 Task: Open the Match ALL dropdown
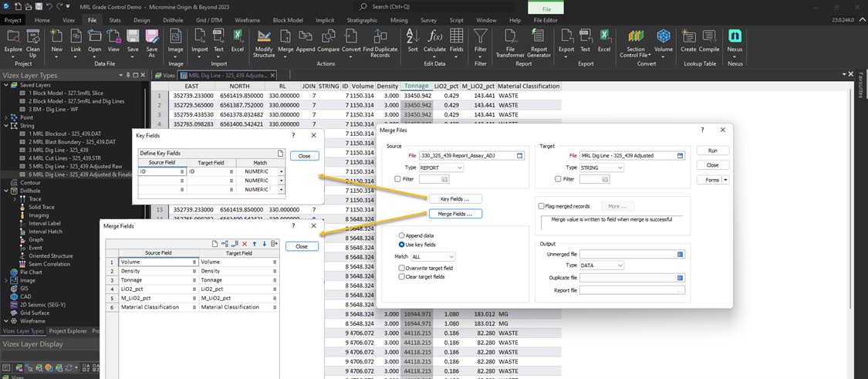434,256
